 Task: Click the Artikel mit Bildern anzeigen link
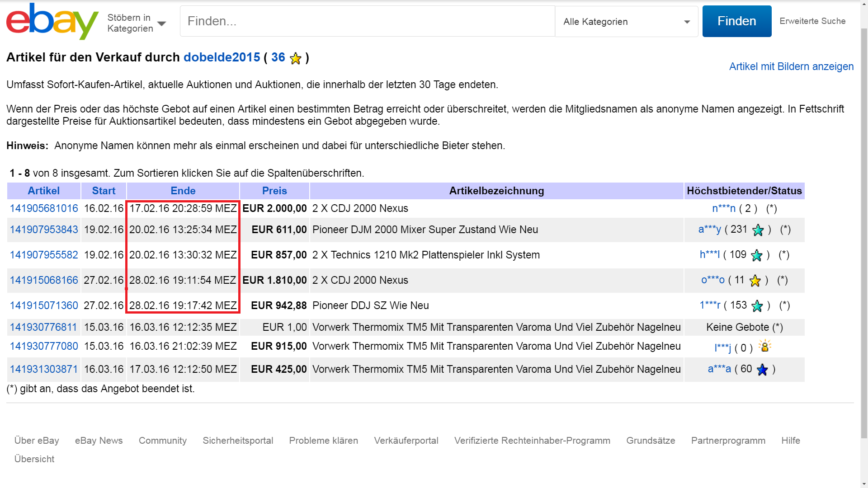tap(791, 66)
